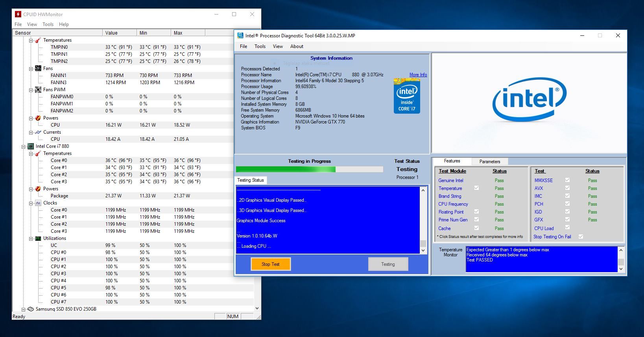Switch to the Parameters tab
644x337 pixels.
(490, 162)
